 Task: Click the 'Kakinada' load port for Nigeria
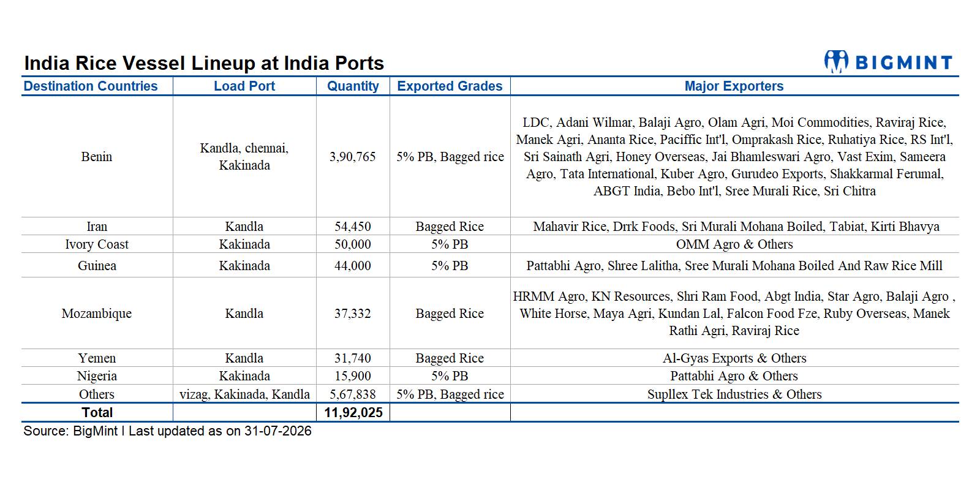click(x=244, y=376)
